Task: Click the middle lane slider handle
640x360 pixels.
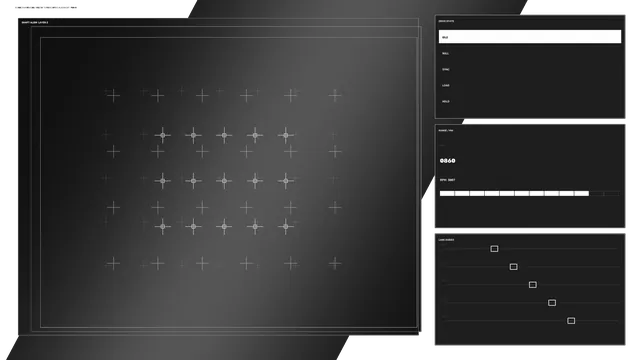Action: [533, 284]
